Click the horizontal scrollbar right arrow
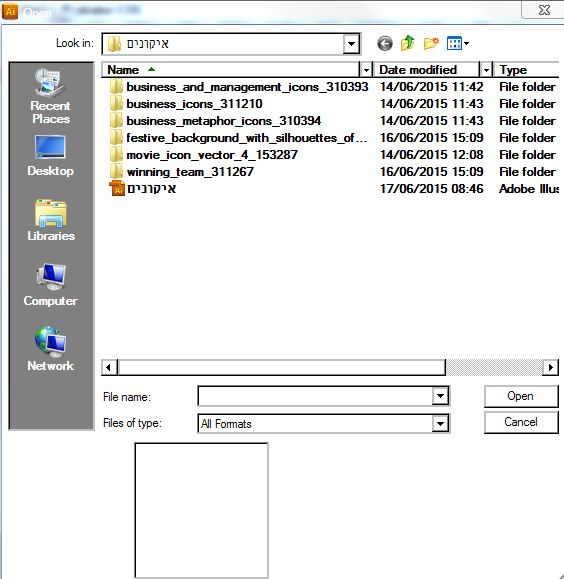Image resolution: width=564 pixels, height=579 pixels. pyautogui.click(x=550, y=367)
